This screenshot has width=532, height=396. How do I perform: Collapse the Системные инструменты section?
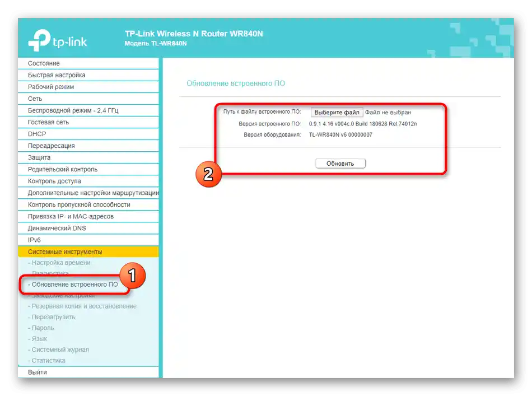88,252
